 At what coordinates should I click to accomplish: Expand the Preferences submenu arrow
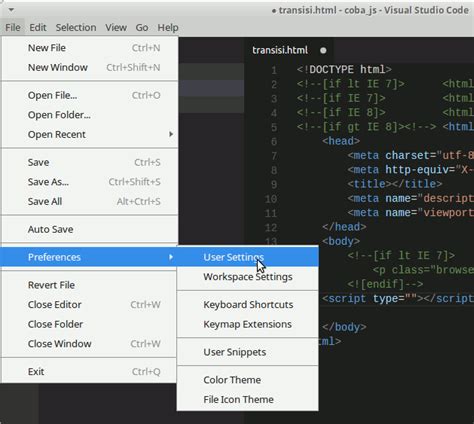click(x=171, y=257)
